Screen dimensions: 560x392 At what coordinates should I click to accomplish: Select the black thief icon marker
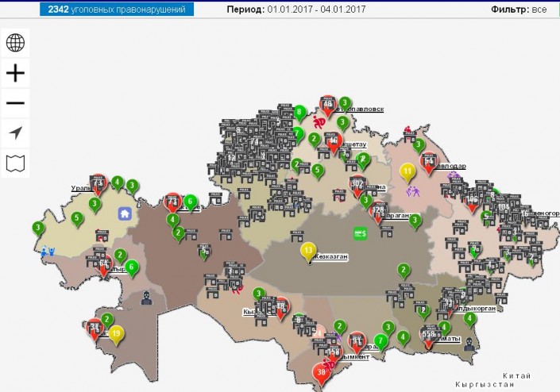pyautogui.click(x=145, y=298)
